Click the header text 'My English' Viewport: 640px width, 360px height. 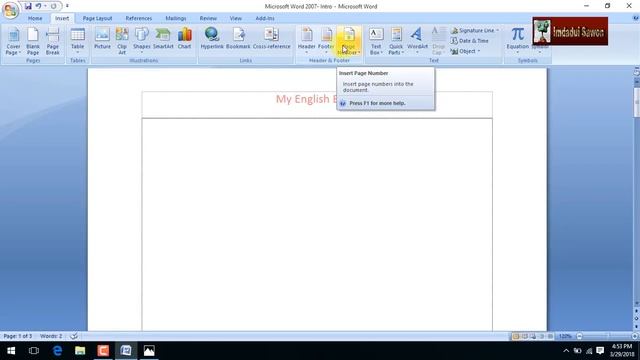302,99
